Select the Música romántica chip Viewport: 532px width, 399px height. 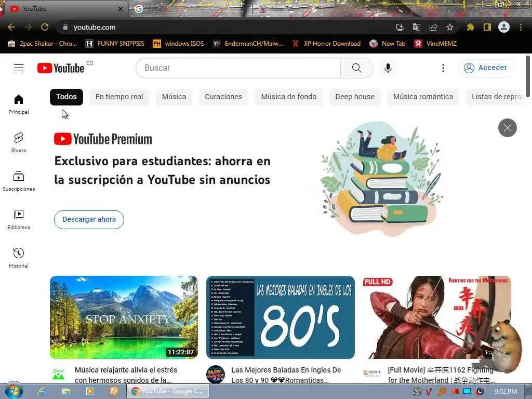[x=423, y=97]
